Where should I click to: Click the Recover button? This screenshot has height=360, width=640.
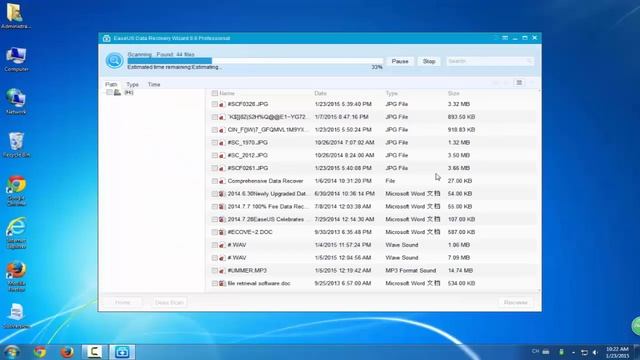click(x=516, y=302)
